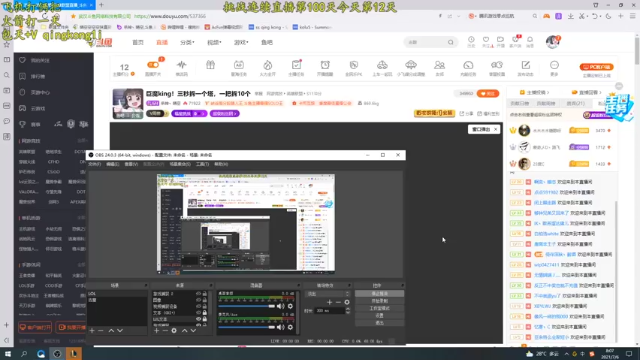
Task: Click the transition duration stepper arrows in OBS
Action: click(x=348, y=311)
